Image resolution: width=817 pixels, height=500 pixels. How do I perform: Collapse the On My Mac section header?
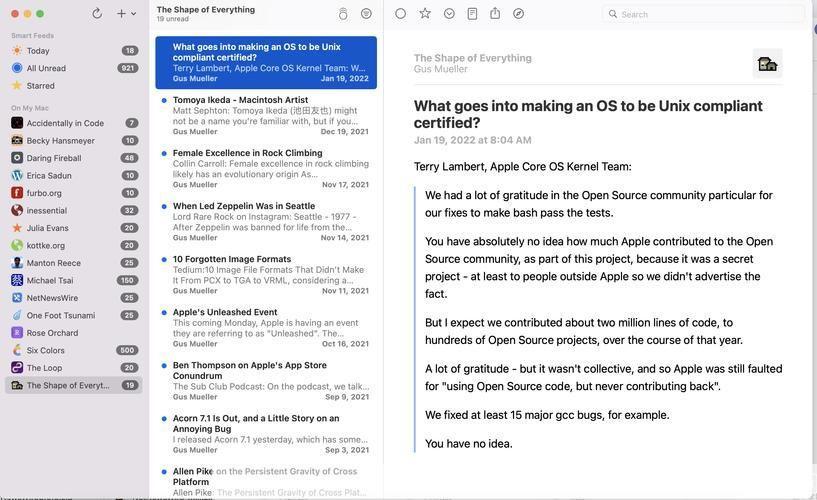[30, 108]
